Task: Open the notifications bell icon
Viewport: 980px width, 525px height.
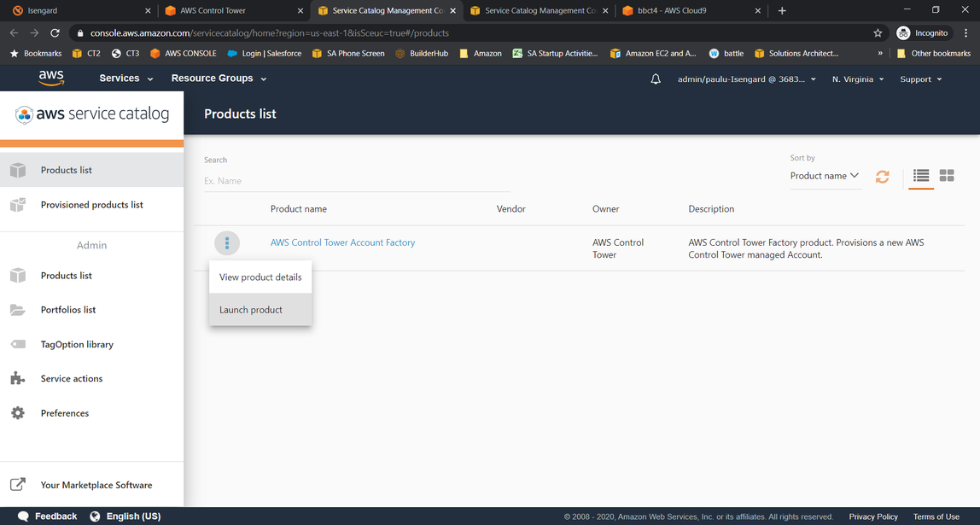Action: [656, 79]
